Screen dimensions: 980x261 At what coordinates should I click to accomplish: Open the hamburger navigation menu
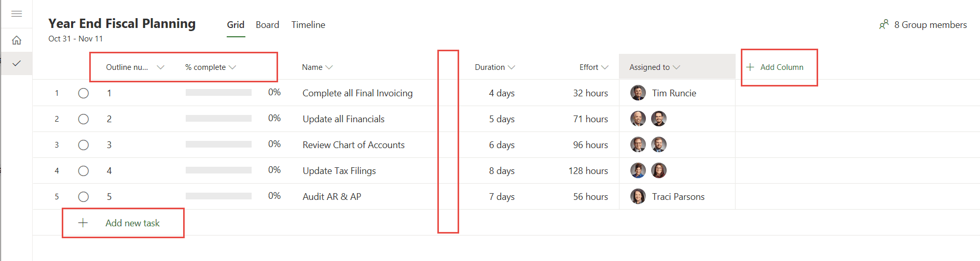point(17,13)
